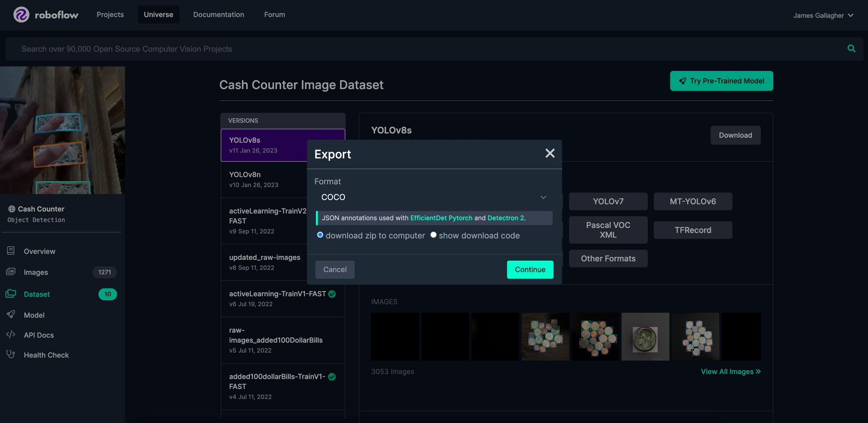Click the Overview sidebar icon

pyautogui.click(x=11, y=251)
